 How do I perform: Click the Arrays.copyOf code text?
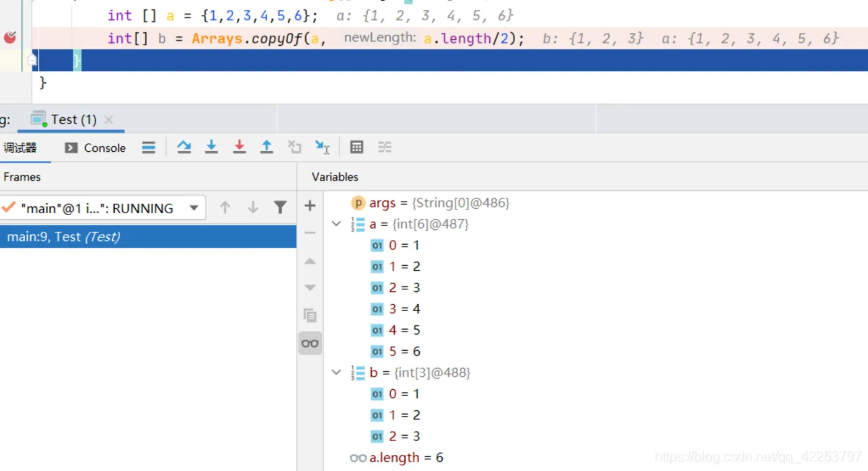(246, 38)
